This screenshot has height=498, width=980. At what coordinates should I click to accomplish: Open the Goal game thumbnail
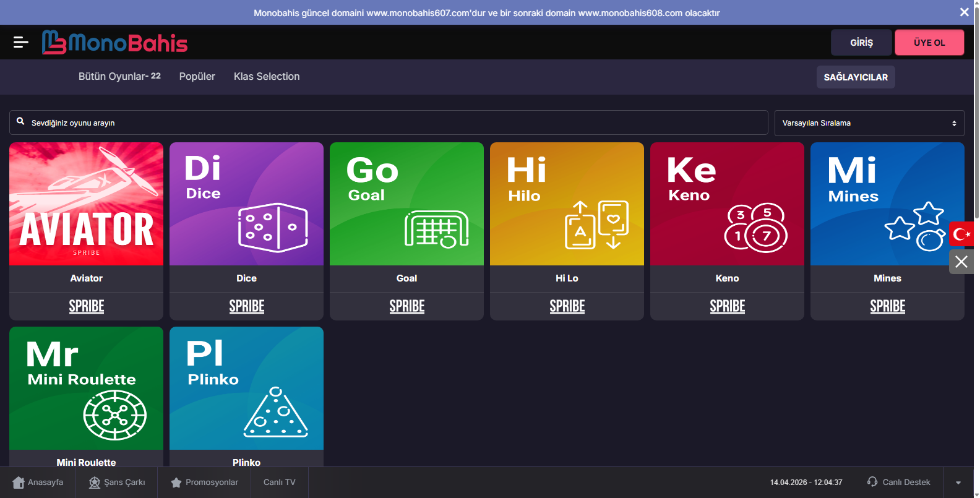(406, 204)
